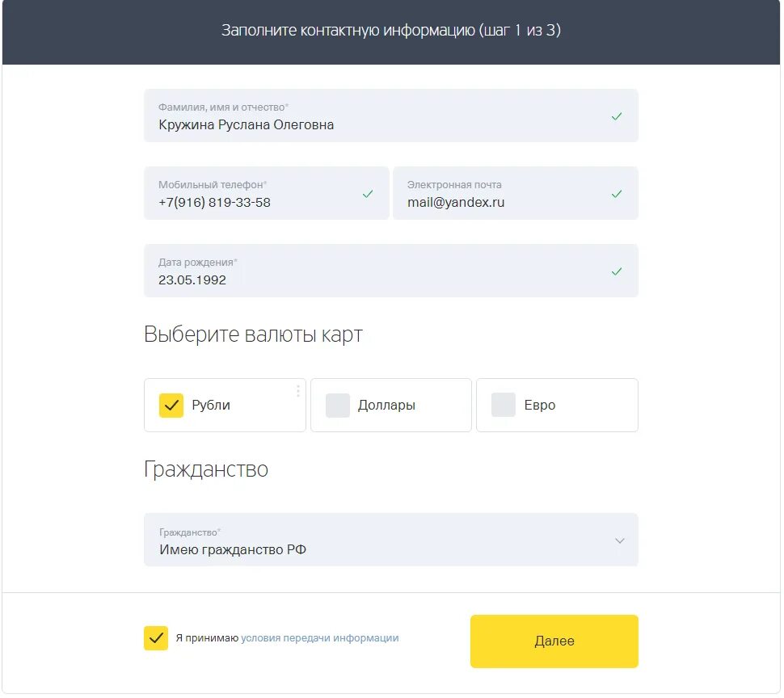Open the 'условия передачи информации' link

click(x=320, y=638)
